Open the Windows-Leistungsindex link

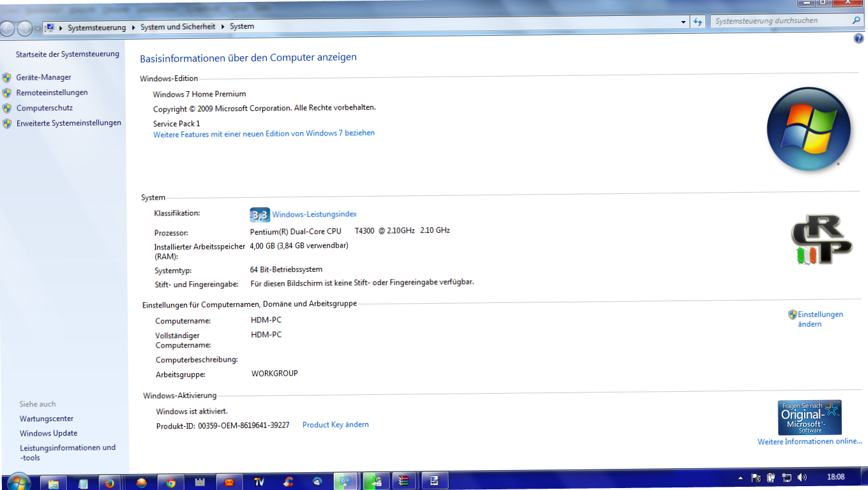point(315,214)
